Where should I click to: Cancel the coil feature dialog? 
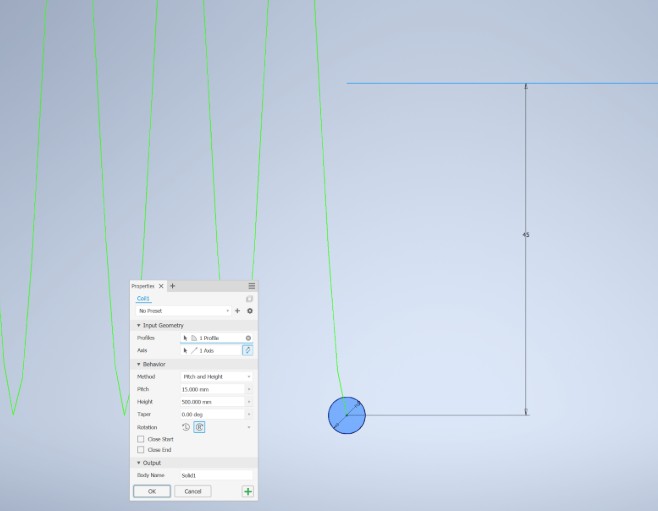pyautogui.click(x=193, y=491)
